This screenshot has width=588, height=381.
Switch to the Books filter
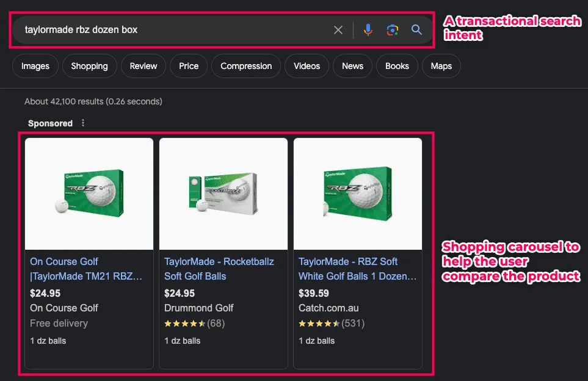[x=397, y=66]
